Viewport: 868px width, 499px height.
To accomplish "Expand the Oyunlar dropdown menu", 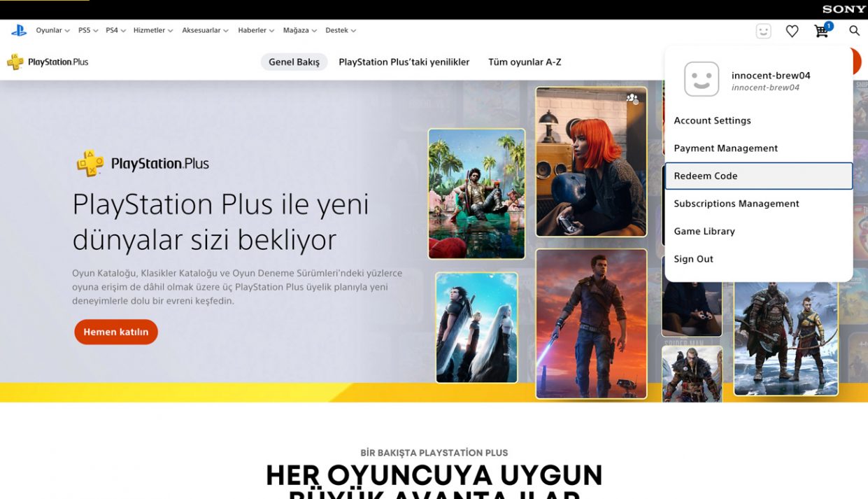I will [53, 31].
